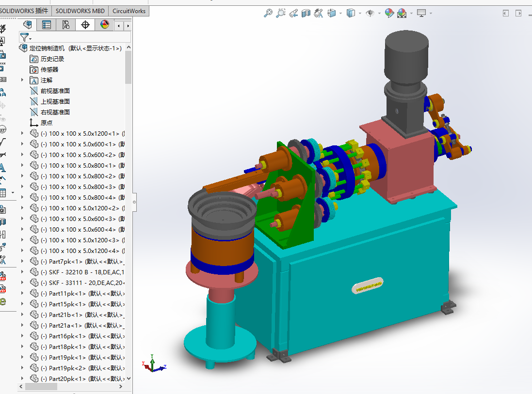Image resolution: width=532 pixels, height=394 pixels.
Task: Expand 100 x 100 x 5.0x1200<1> part
Action: pos(22,133)
